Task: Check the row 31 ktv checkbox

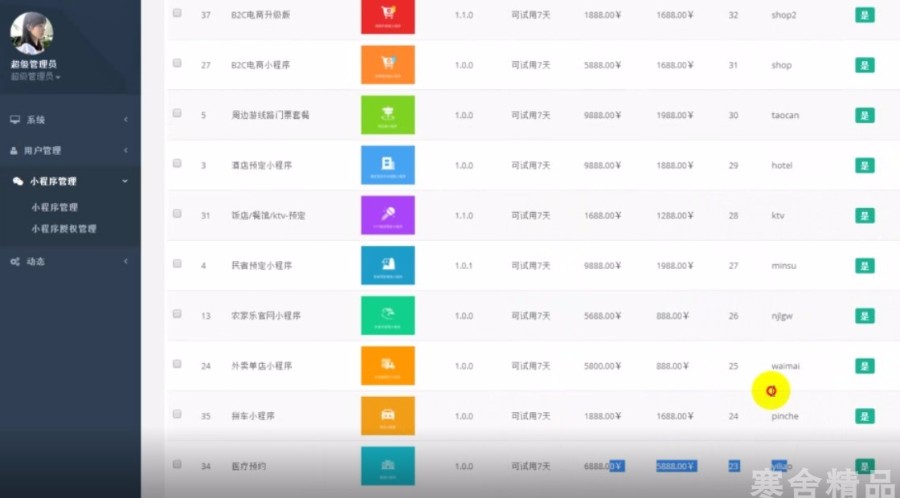Action: click(x=177, y=213)
